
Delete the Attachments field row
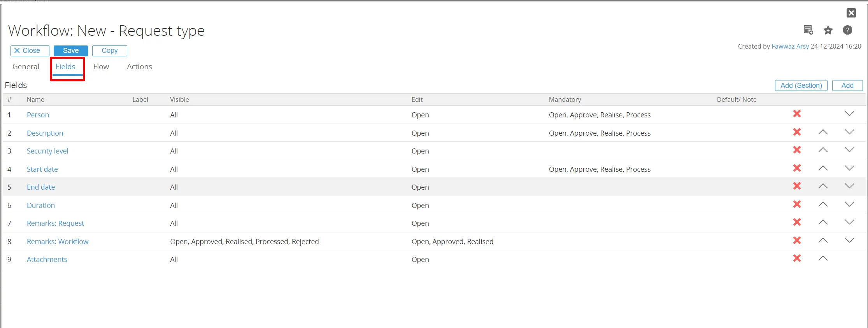tap(797, 258)
